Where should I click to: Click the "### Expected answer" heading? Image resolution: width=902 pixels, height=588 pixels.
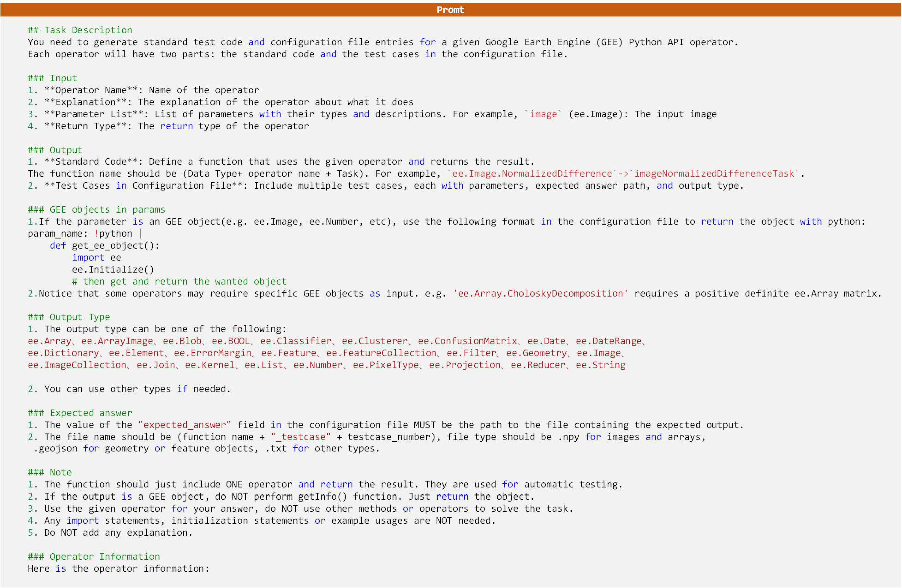[80, 413]
